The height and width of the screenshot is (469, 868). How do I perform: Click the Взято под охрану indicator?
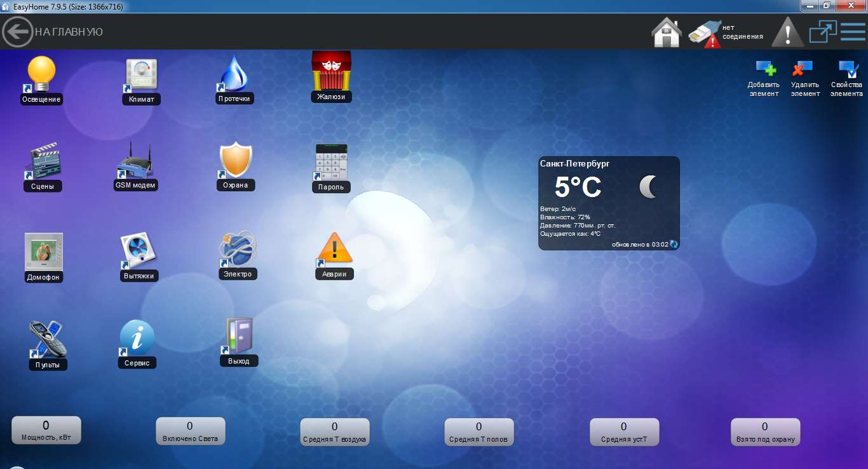click(x=764, y=432)
